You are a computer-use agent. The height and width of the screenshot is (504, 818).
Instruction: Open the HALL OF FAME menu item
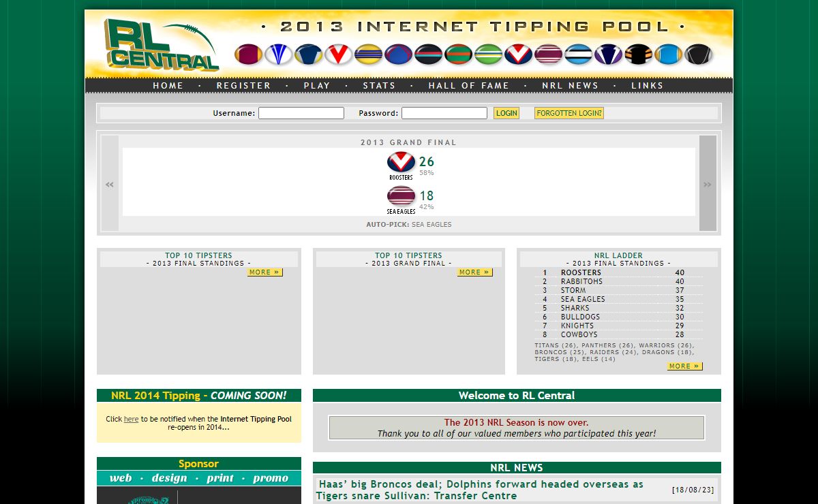[469, 86]
